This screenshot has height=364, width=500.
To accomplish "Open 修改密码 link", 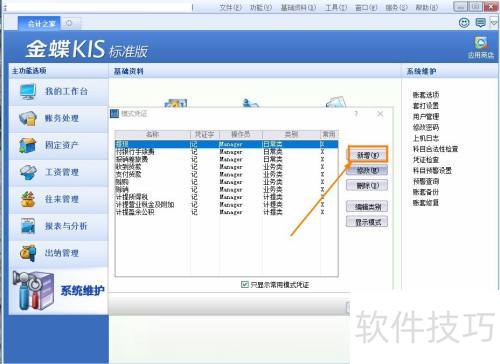I will point(426,127).
